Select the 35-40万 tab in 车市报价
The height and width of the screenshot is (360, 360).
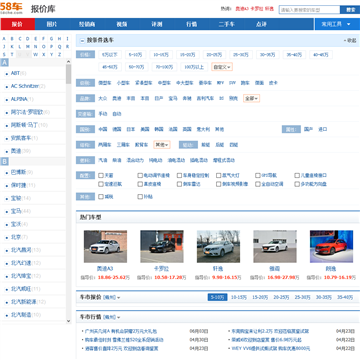point(345,297)
